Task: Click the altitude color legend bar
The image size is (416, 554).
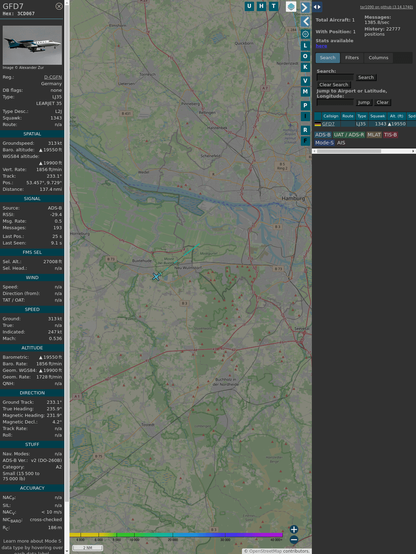Action: [176, 535]
